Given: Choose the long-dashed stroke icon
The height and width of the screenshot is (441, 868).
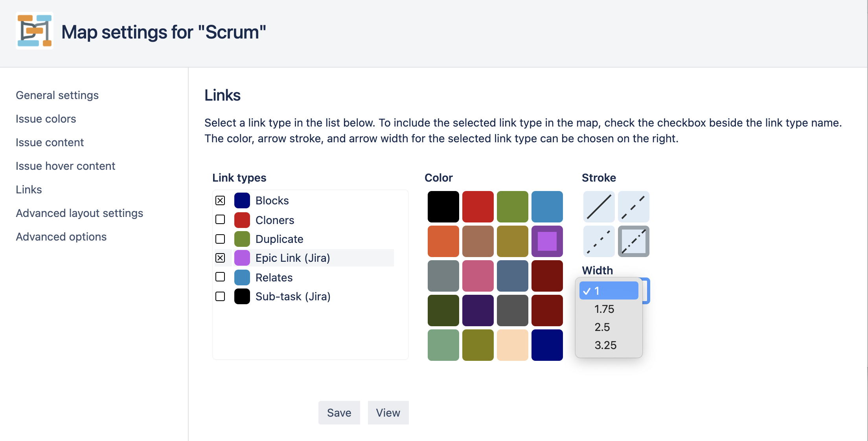Looking at the screenshot, I should [x=633, y=207].
